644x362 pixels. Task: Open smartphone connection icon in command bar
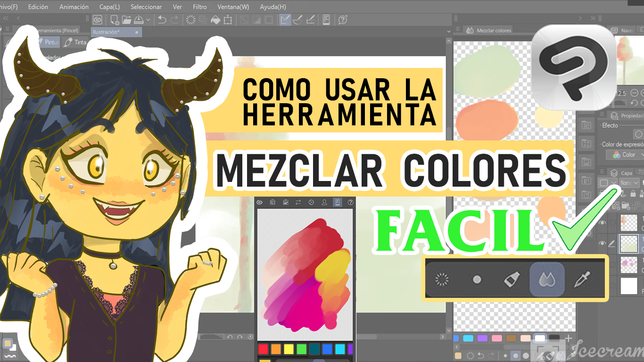[x=326, y=20]
